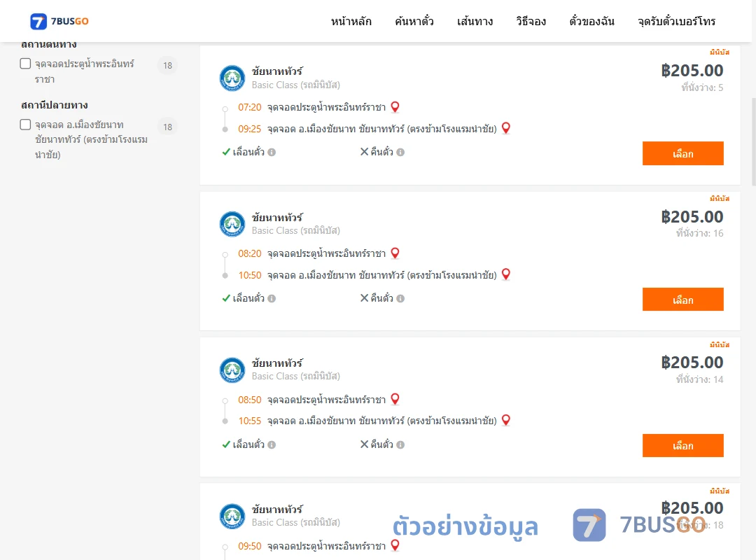This screenshot has width=756, height=560.
Task: Open map pin for 07:20 departure stop
Action: pos(395,107)
